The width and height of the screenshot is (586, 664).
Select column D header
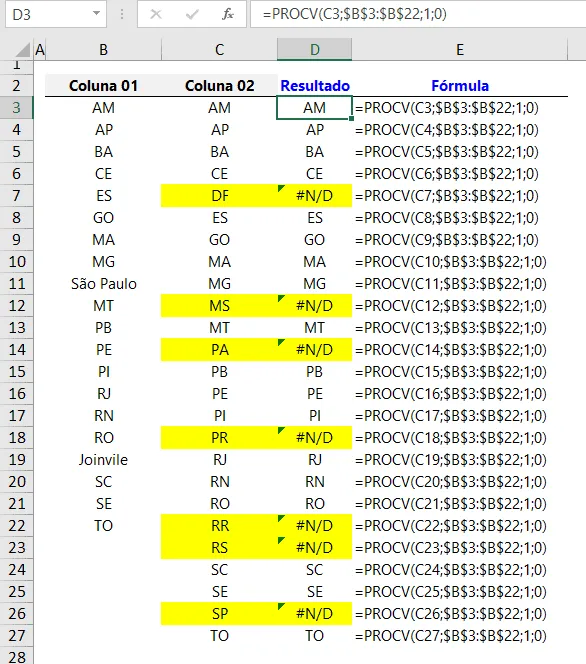pos(315,50)
